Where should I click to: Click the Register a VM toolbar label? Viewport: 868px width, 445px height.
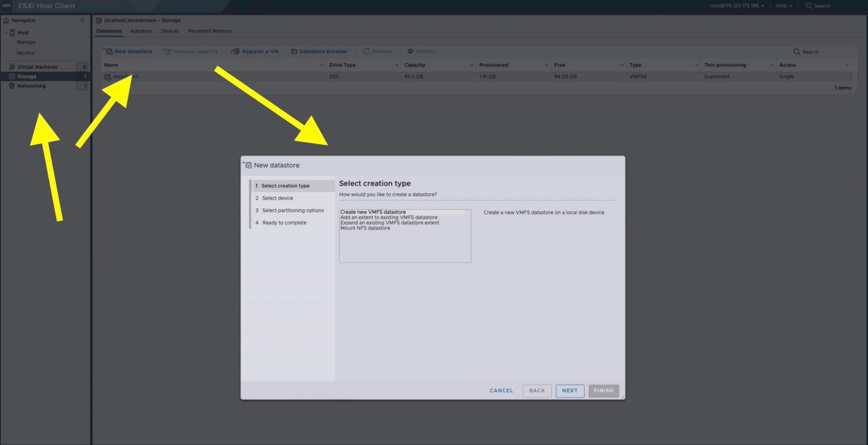pos(260,52)
